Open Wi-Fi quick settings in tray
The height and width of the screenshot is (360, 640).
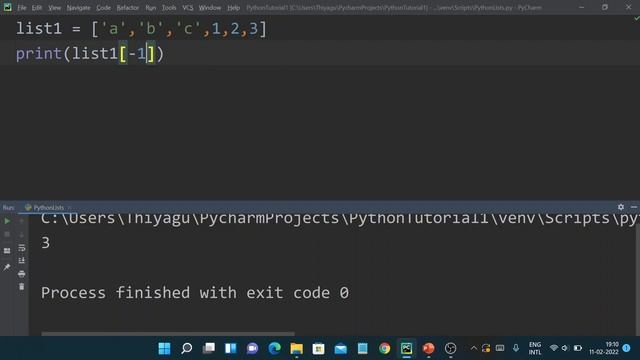pyautogui.click(x=554, y=348)
